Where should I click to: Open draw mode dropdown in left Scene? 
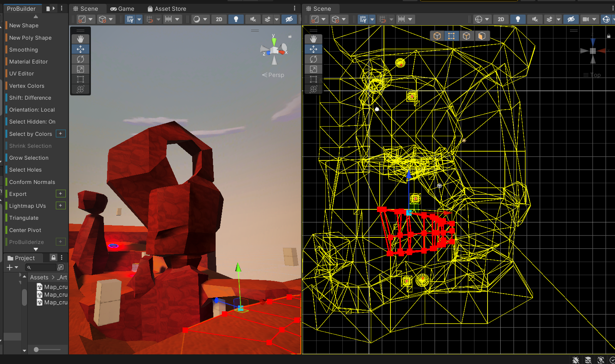tap(200, 19)
